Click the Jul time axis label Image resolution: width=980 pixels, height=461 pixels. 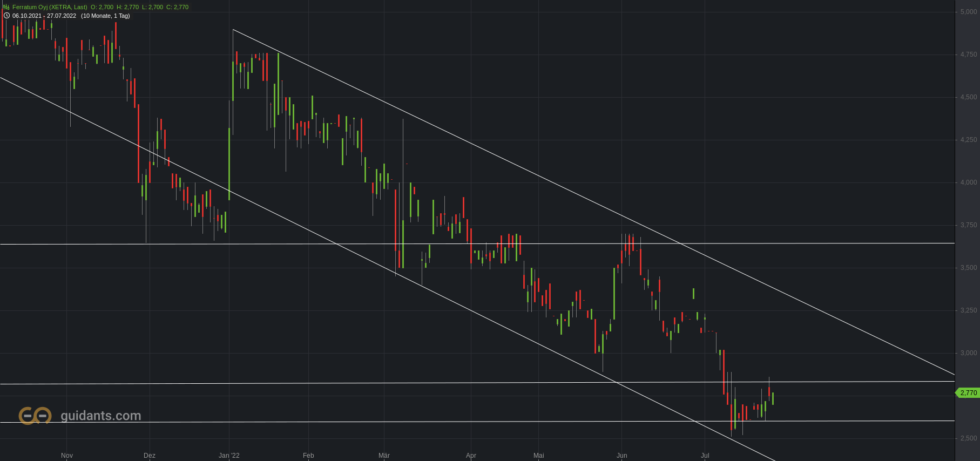[705, 456]
